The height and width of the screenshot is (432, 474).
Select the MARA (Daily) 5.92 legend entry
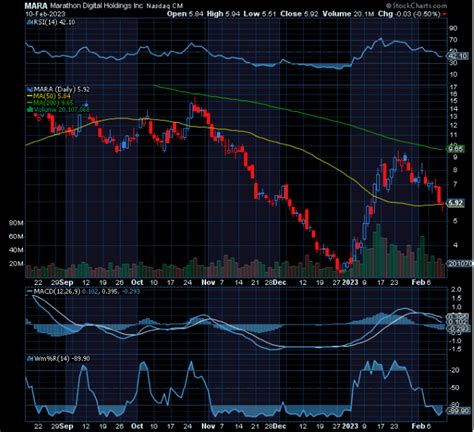(61, 89)
